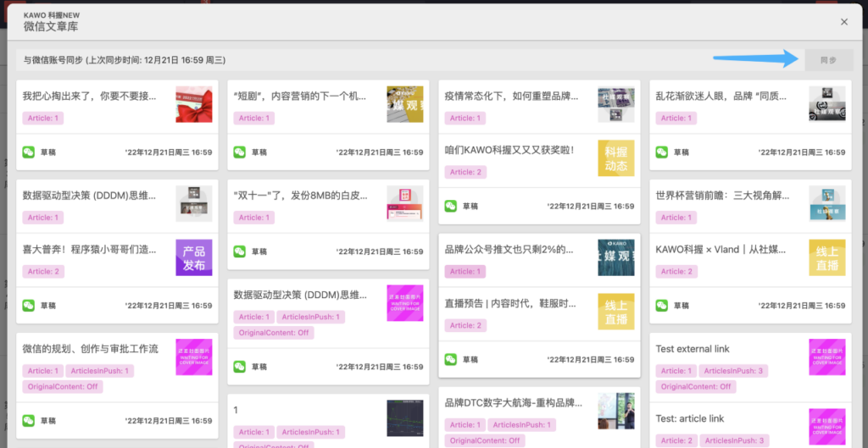Open article Test: article link
The height and width of the screenshot is (448, 868).
point(690,418)
